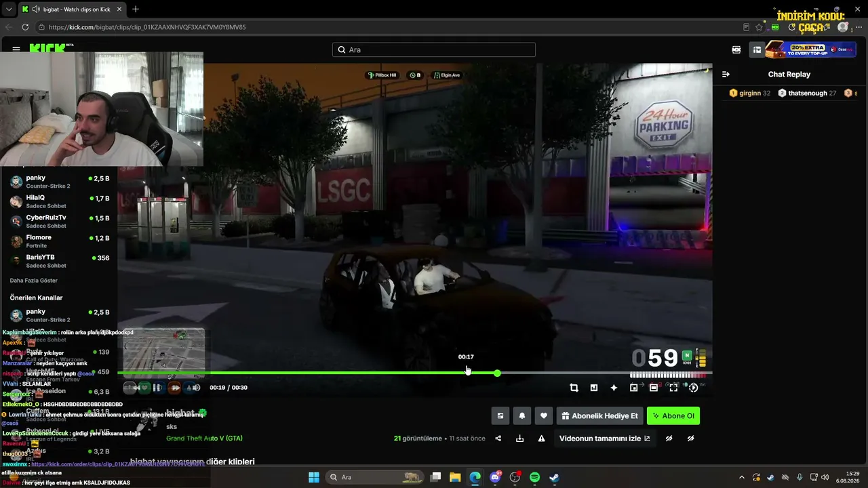This screenshot has width=868, height=488.
Task: Open Videonun tamamını izle link
Action: coord(604,439)
